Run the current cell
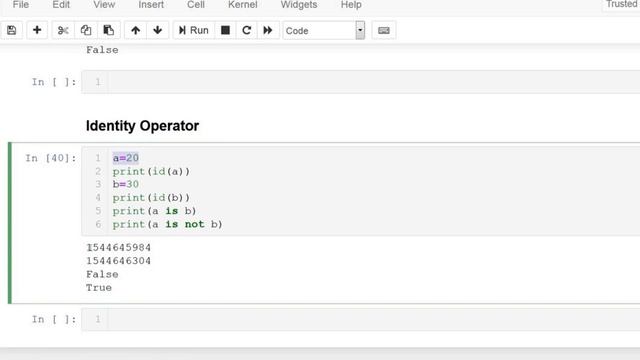 pyautogui.click(x=194, y=30)
